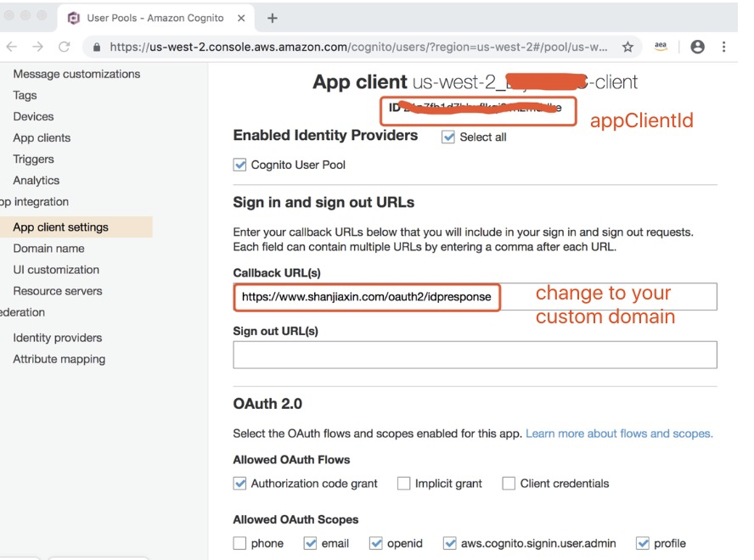Click the Cognito tab favicon
The height and width of the screenshot is (560, 754).
click(x=74, y=19)
